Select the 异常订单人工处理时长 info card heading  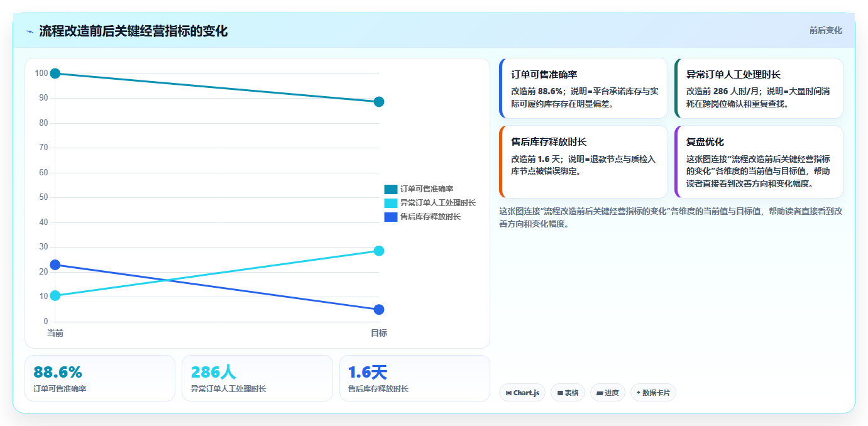[x=733, y=75]
